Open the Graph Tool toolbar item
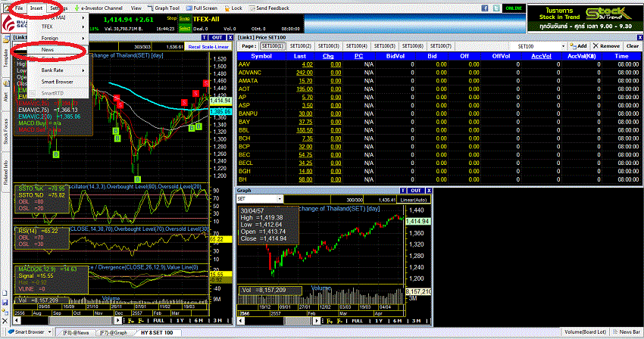Viewport: 644px width, 339px height. 164,8
